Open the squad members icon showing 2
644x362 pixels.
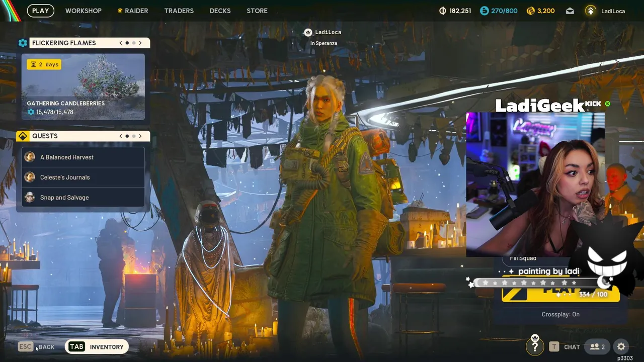click(597, 347)
